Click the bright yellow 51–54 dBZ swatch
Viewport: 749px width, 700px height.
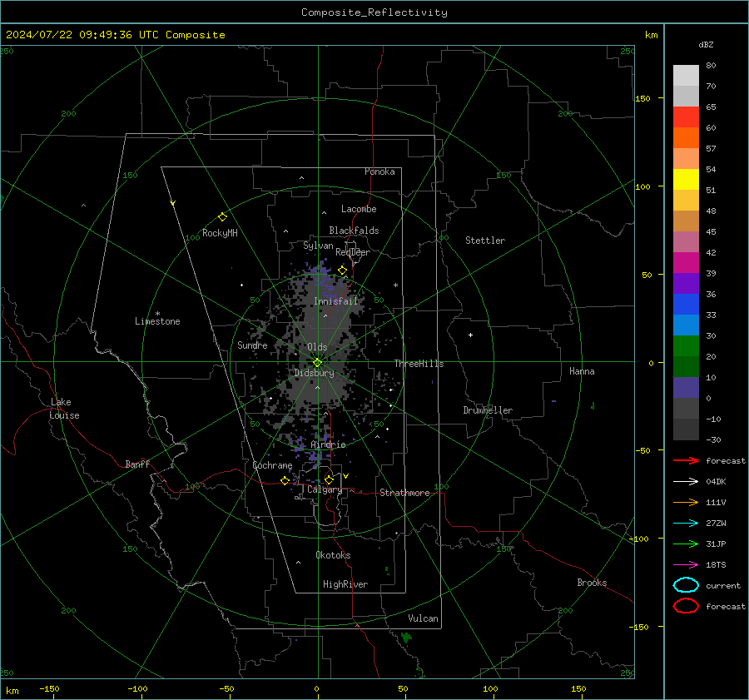click(686, 180)
